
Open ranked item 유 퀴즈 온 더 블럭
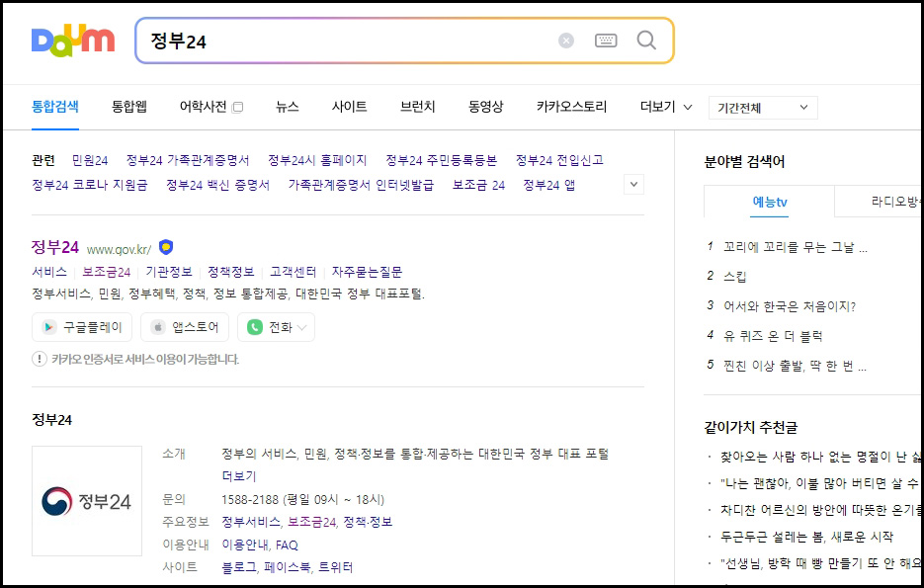point(773,336)
